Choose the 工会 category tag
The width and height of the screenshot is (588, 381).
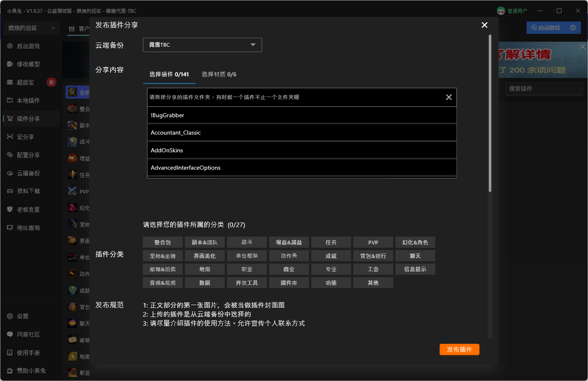[373, 269]
